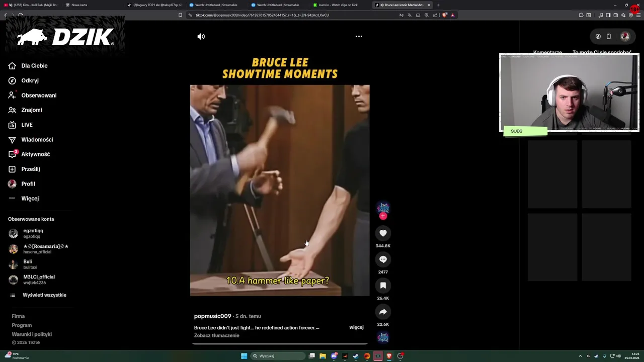Show hidden system tray icons
Viewport: 644px width, 362px height.
point(580,356)
